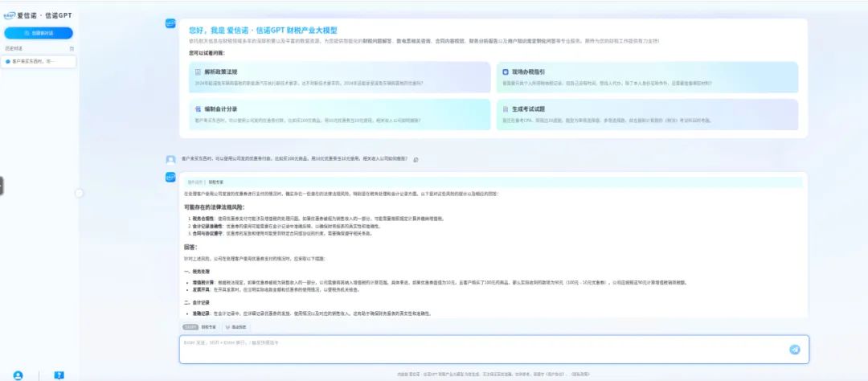
Task: Click the icon beside 编制会计分录
Action: (198, 109)
